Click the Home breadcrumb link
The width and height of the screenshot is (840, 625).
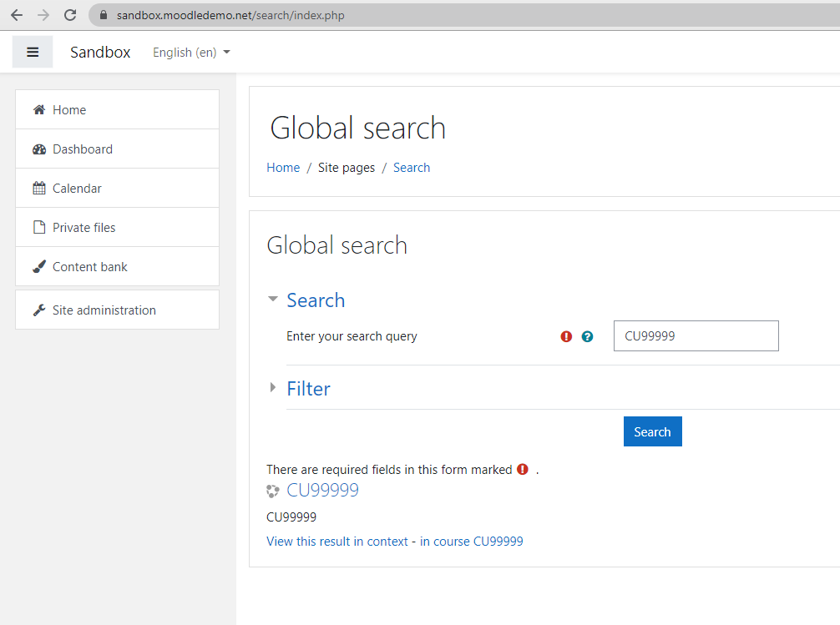pos(283,168)
